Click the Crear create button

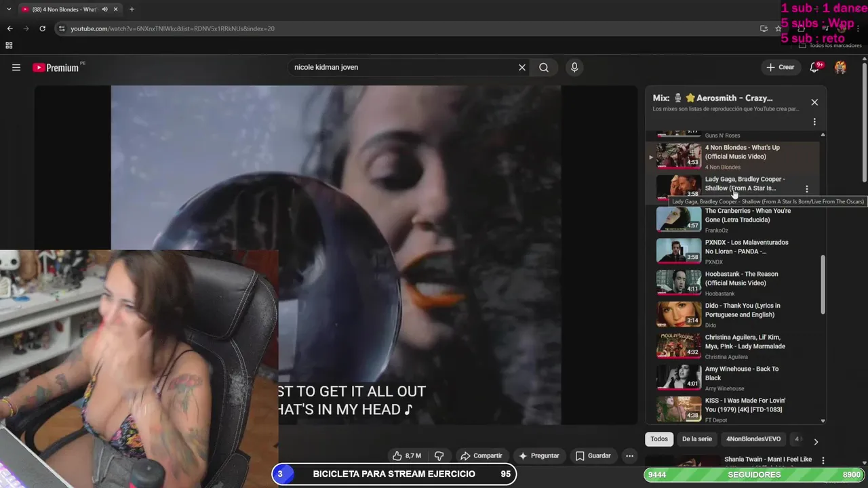pos(781,67)
